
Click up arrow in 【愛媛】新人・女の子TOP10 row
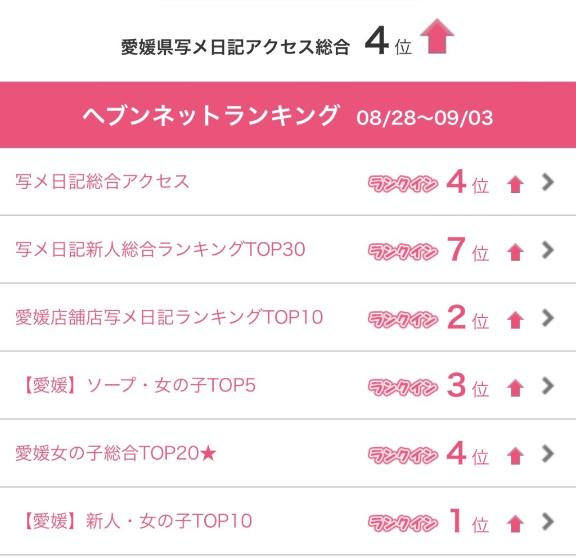coord(515,523)
